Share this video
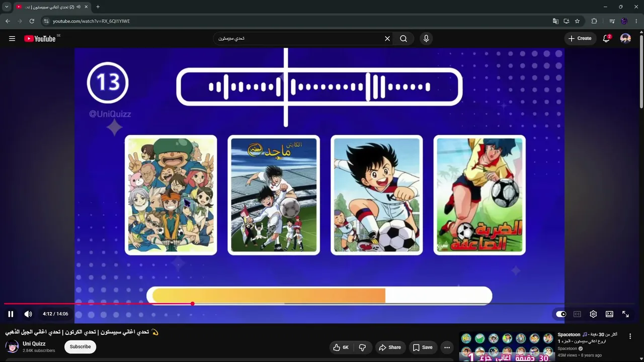The image size is (644, 362). [x=390, y=347]
